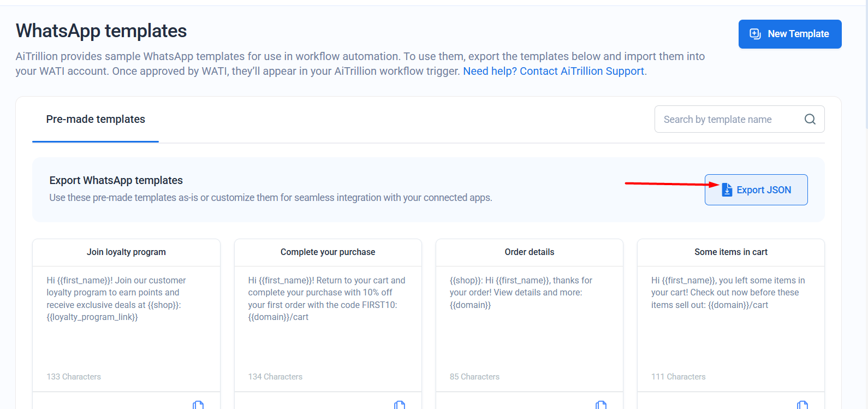Select the Join loyalty program card title

[x=126, y=252]
